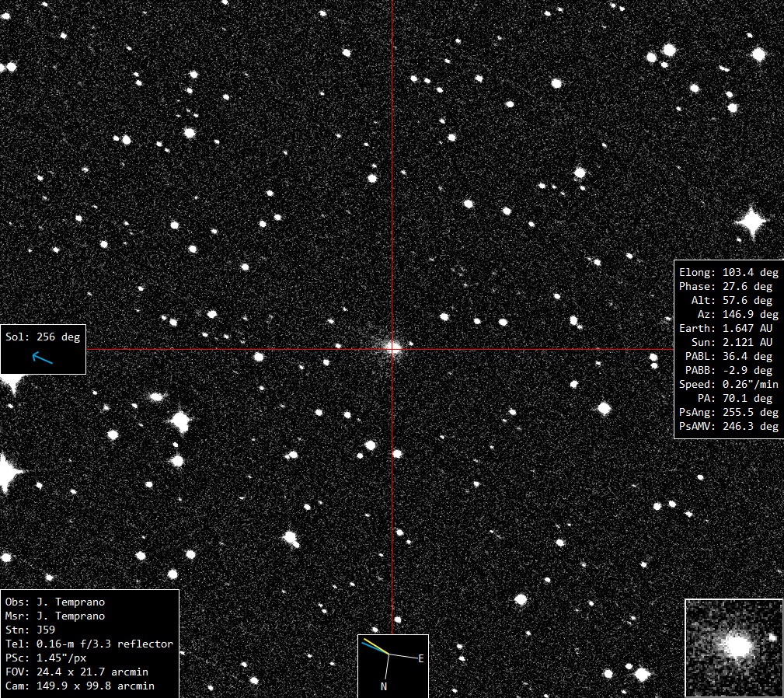Select the 'Sol: 256 deg' label

(43, 337)
